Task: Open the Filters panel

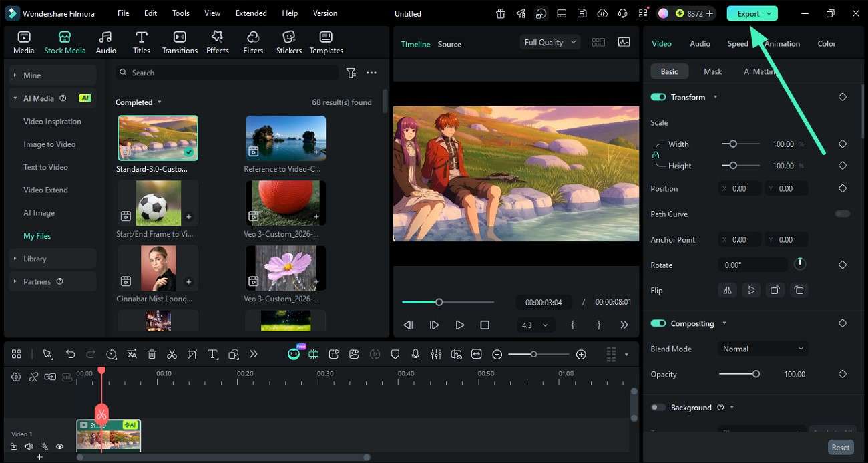Action: (253, 43)
